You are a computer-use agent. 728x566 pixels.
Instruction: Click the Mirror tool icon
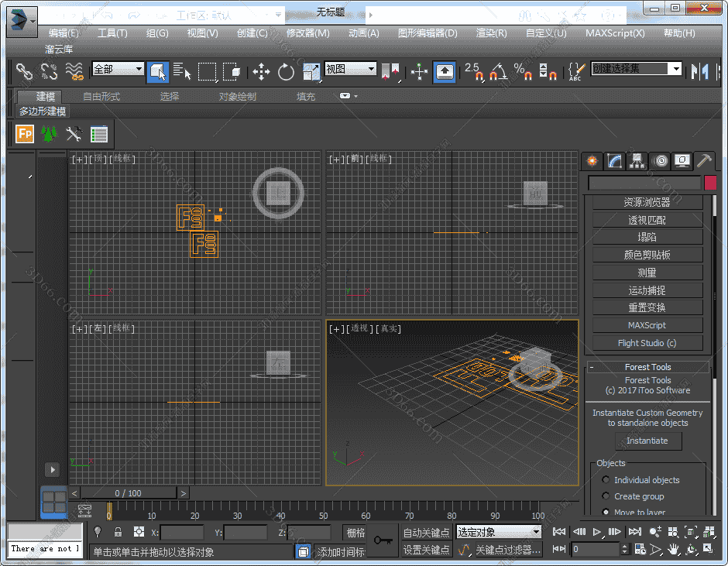[700, 72]
